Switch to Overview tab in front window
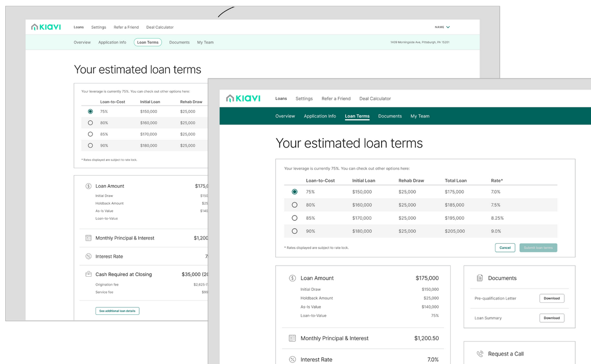The image size is (591, 364). 285,116
